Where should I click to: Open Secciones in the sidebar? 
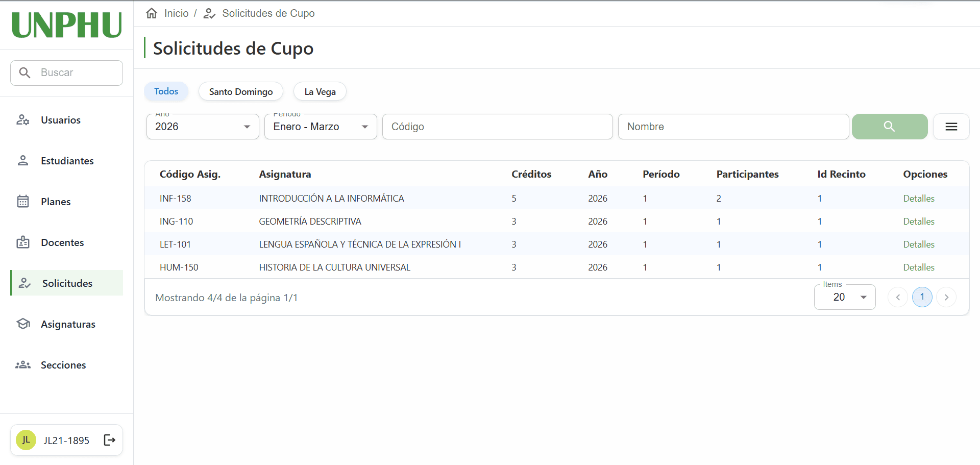66,365
